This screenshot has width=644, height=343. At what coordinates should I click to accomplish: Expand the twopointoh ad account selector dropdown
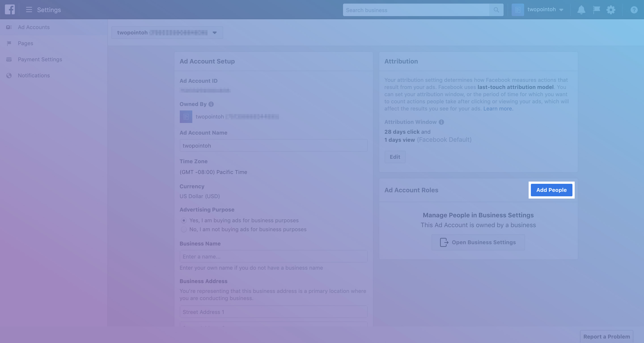[x=167, y=33]
